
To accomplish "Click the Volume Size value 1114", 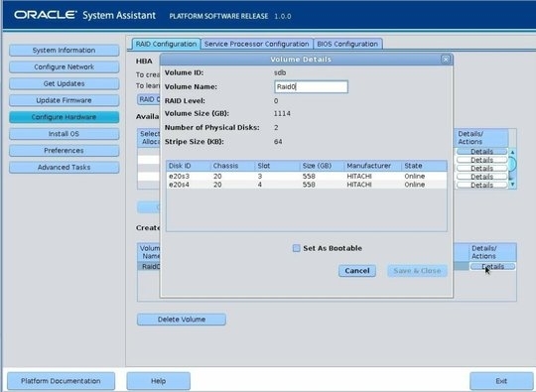I will point(282,113).
